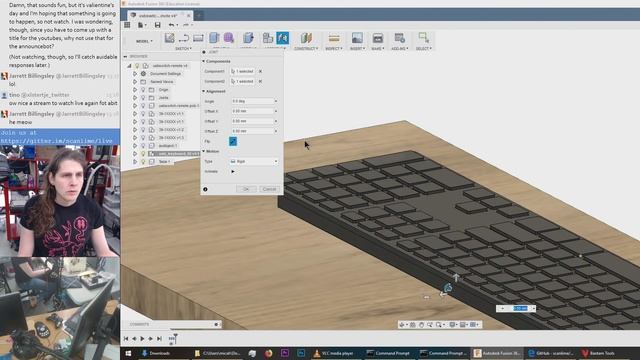Screen dimensions: 640x360
Task: Open the Display Settings monitor icon
Action: 453,325
